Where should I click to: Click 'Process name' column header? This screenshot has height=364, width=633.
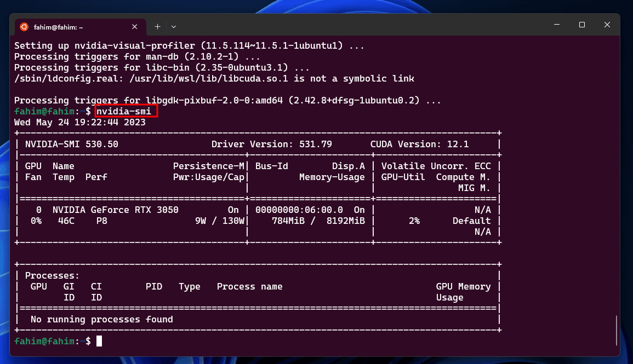click(x=249, y=287)
